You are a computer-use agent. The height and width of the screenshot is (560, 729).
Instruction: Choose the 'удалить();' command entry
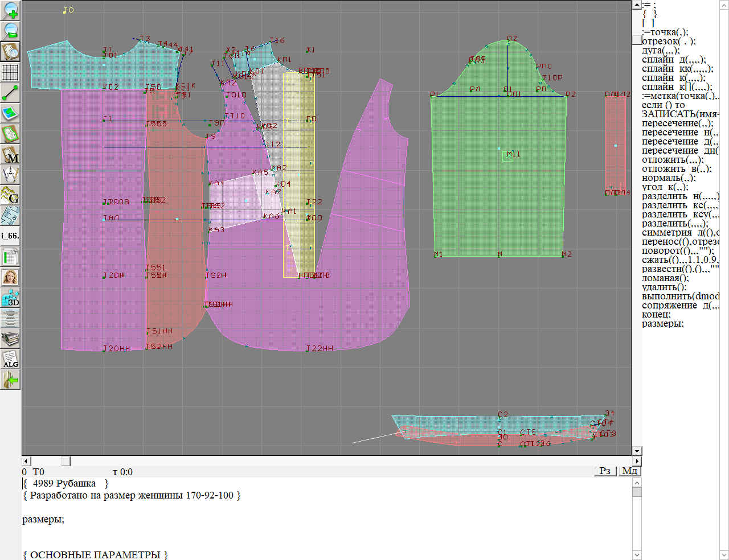(x=664, y=287)
